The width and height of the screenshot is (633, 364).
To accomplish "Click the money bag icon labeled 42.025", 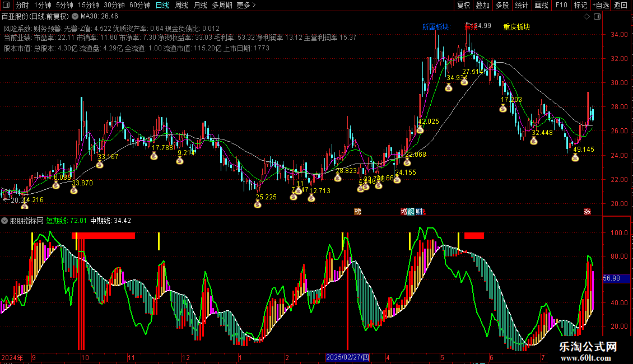I will coord(420,129).
